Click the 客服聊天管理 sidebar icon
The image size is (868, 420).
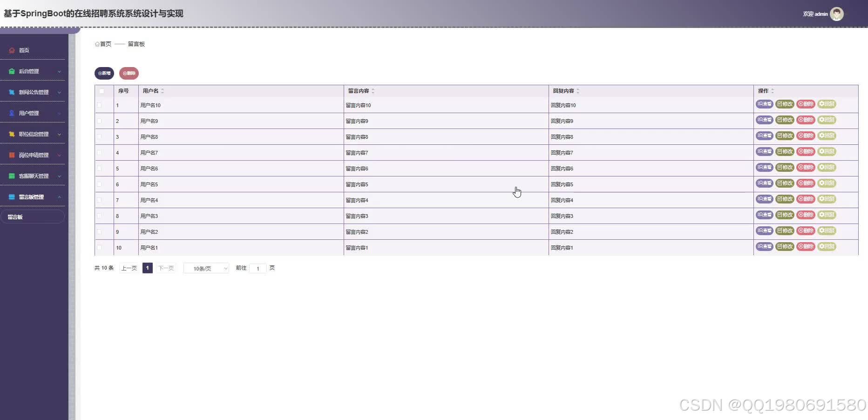click(12, 176)
